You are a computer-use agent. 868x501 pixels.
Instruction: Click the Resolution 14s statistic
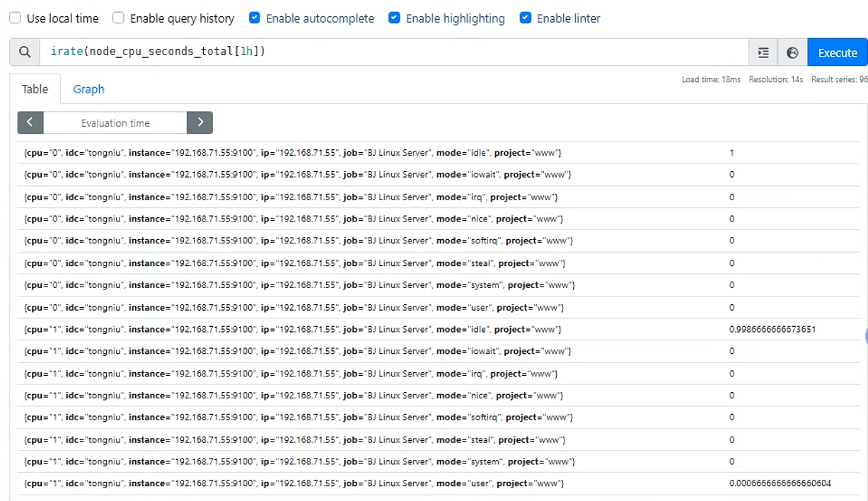pyautogui.click(x=776, y=79)
